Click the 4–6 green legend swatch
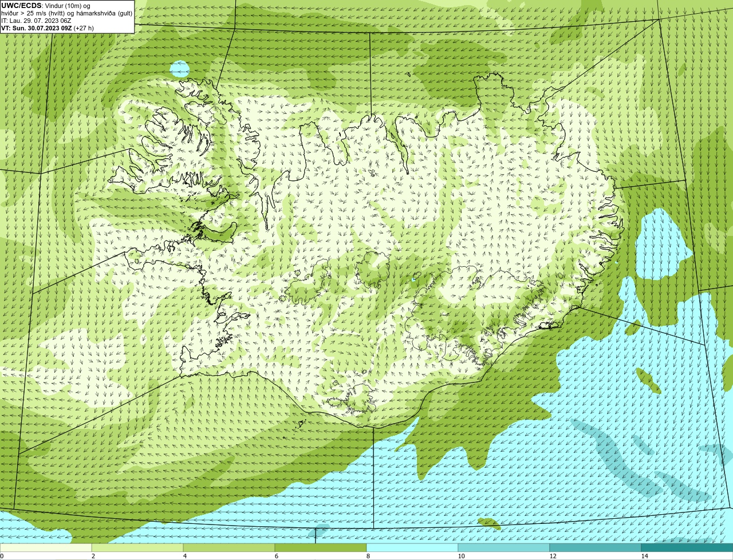 229,548
